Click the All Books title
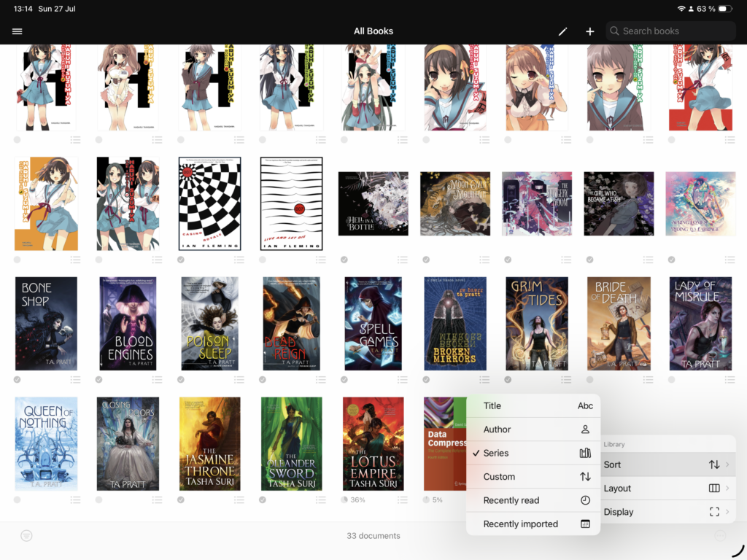Image resolution: width=747 pixels, height=560 pixels. point(373,31)
